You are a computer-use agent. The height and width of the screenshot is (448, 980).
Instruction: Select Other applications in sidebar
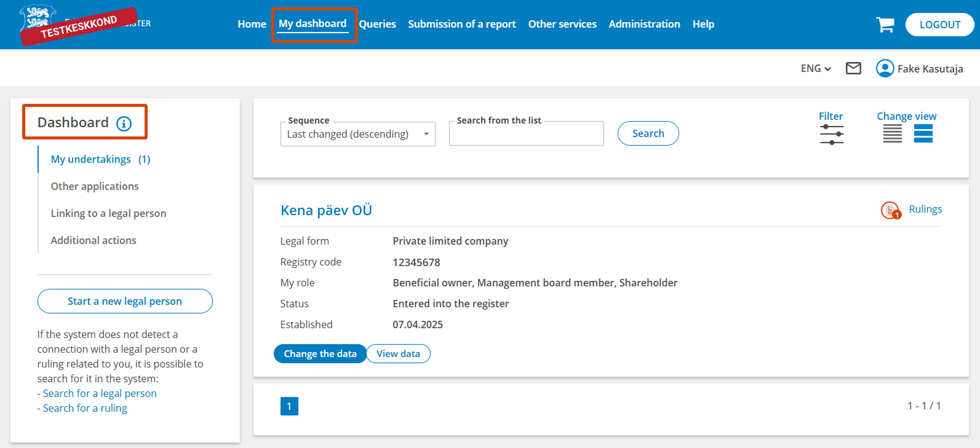[x=95, y=186]
